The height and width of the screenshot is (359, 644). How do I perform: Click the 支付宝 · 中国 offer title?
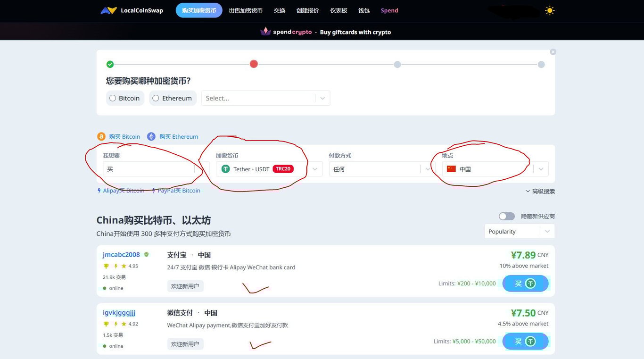click(x=189, y=255)
